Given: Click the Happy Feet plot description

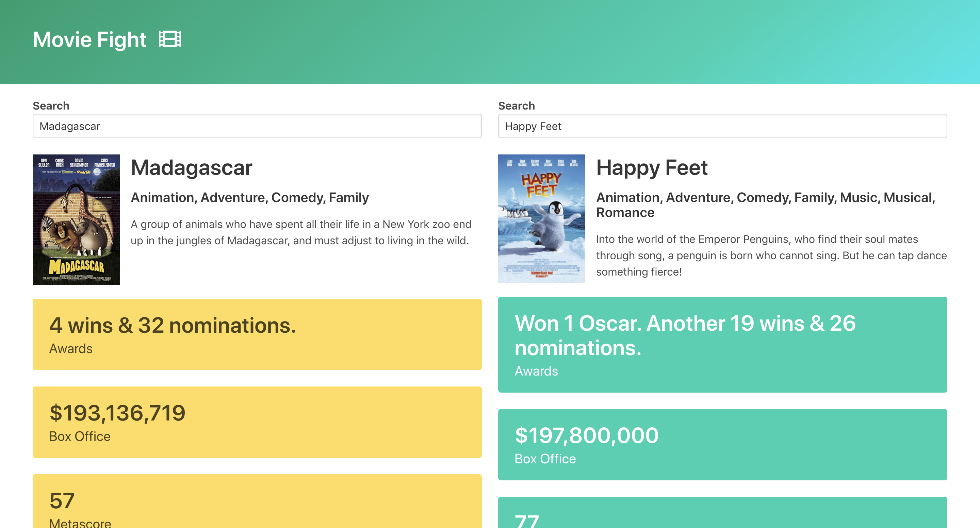Looking at the screenshot, I should click(x=771, y=255).
